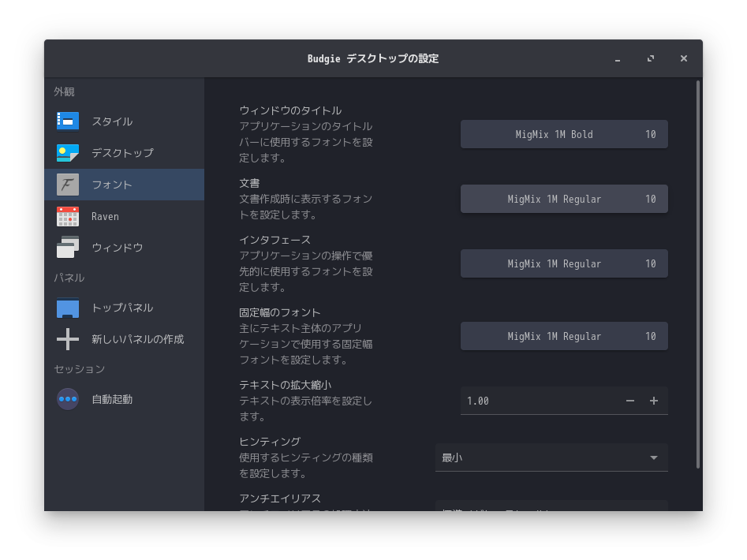Click the テキストの拡大縮小 label

[x=286, y=385]
